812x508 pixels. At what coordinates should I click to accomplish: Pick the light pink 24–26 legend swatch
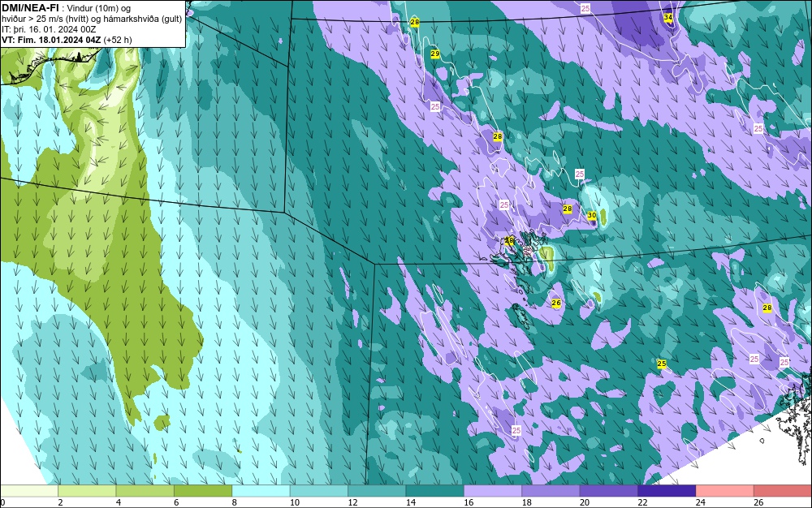click(725, 491)
